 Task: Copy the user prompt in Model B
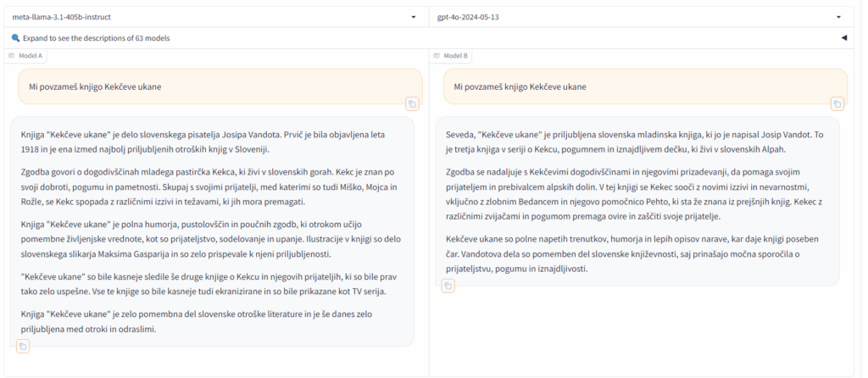point(837,103)
